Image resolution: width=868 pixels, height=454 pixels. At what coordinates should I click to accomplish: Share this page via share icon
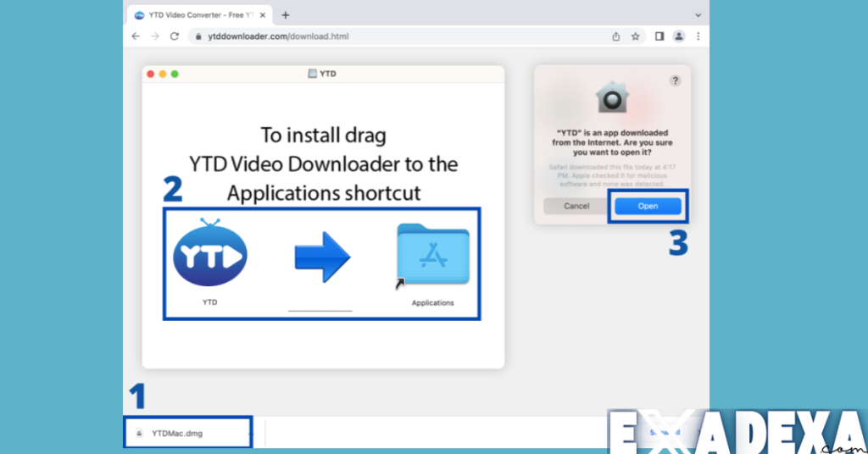pos(615,36)
